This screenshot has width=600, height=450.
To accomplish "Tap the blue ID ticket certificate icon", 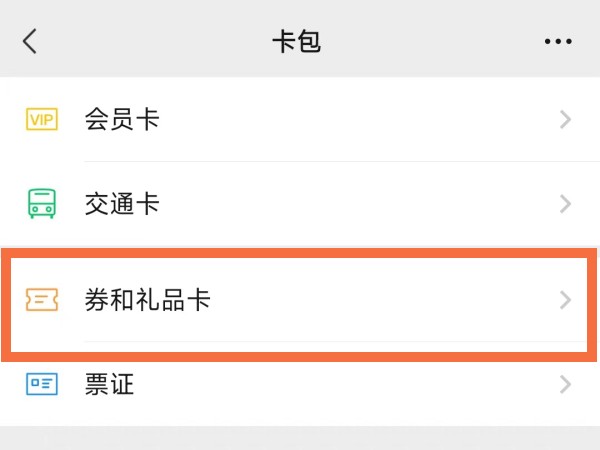I will (42, 384).
